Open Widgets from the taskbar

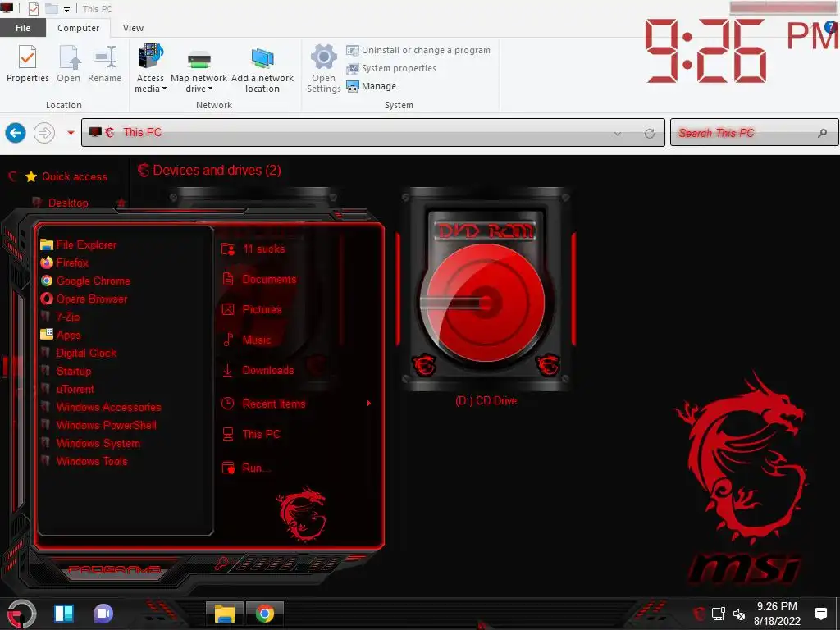64,614
